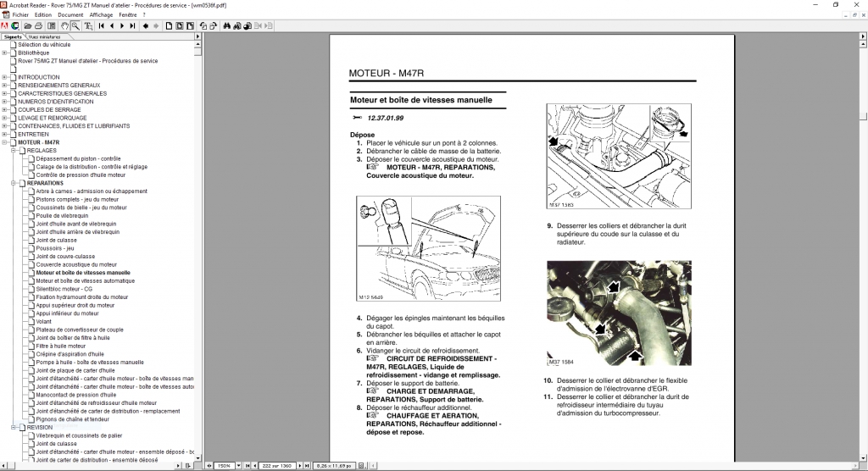
Task: Click document scrollbar down arrow
Action: pyautogui.click(x=862, y=457)
